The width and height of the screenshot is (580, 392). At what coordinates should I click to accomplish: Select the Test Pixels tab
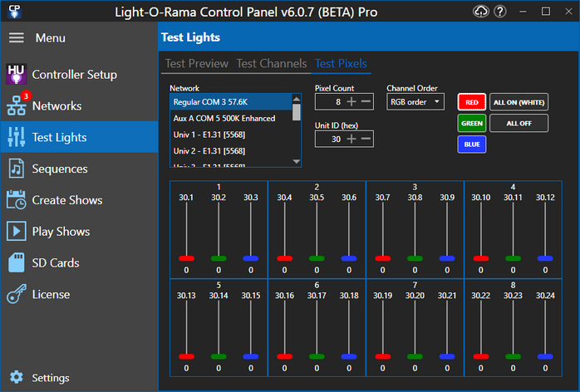(341, 64)
